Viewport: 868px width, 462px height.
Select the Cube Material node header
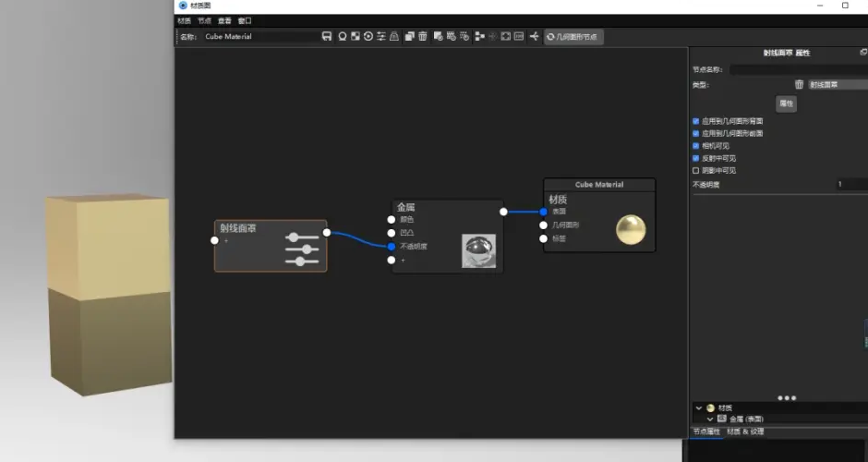(x=599, y=185)
